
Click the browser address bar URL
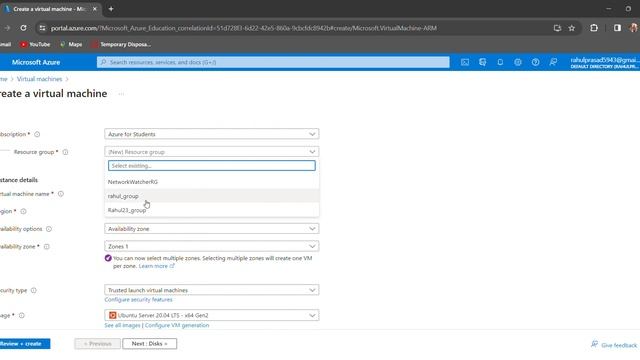pos(244,28)
